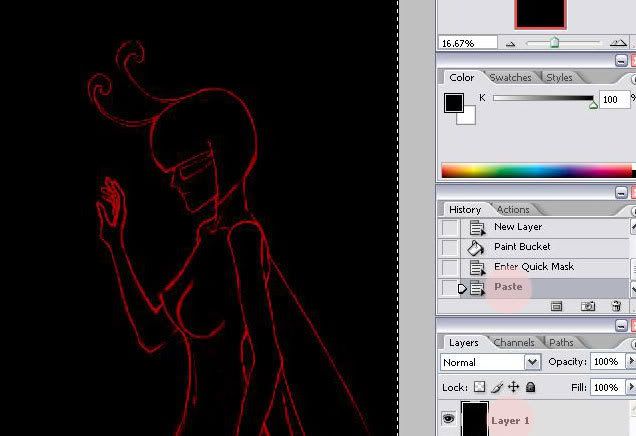Viewport: 636px width, 436px height.
Task: Lock all padlock icon
Action: click(x=530, y=387)
